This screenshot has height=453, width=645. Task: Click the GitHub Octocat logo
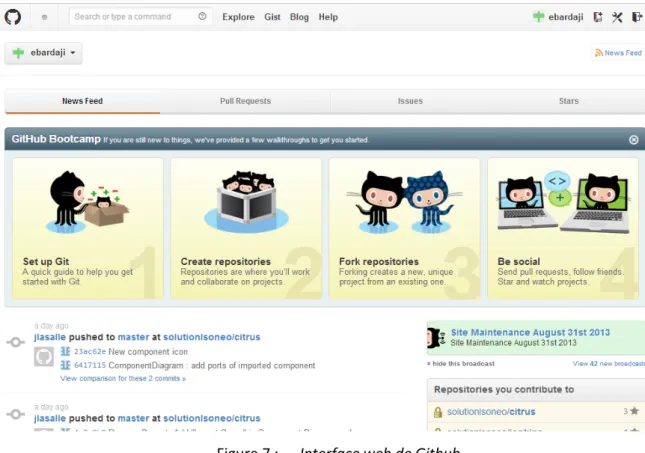pos(13,17)
